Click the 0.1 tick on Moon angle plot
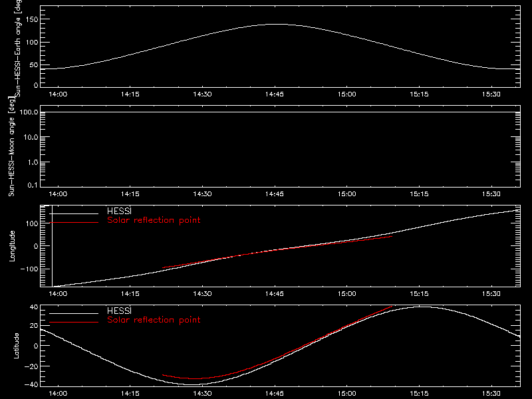Image resolution: width=532 pixels, height=399 pixels. [33, 185]
